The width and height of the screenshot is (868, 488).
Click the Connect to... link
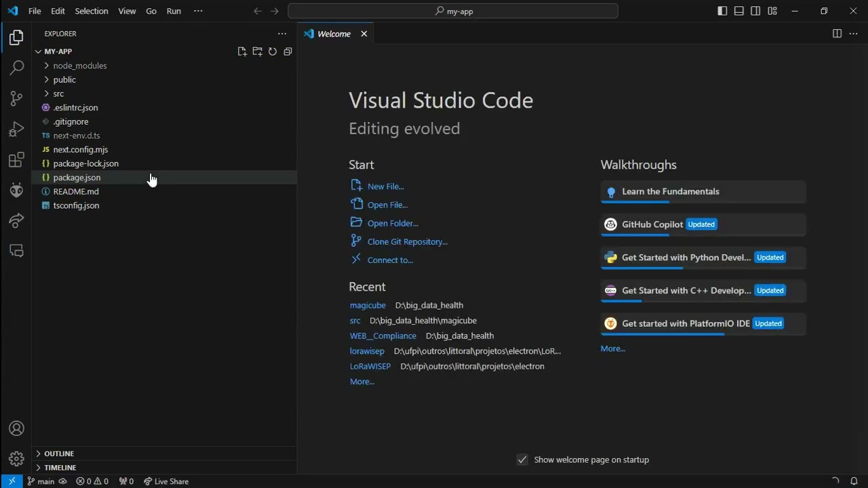pos(390,260)
